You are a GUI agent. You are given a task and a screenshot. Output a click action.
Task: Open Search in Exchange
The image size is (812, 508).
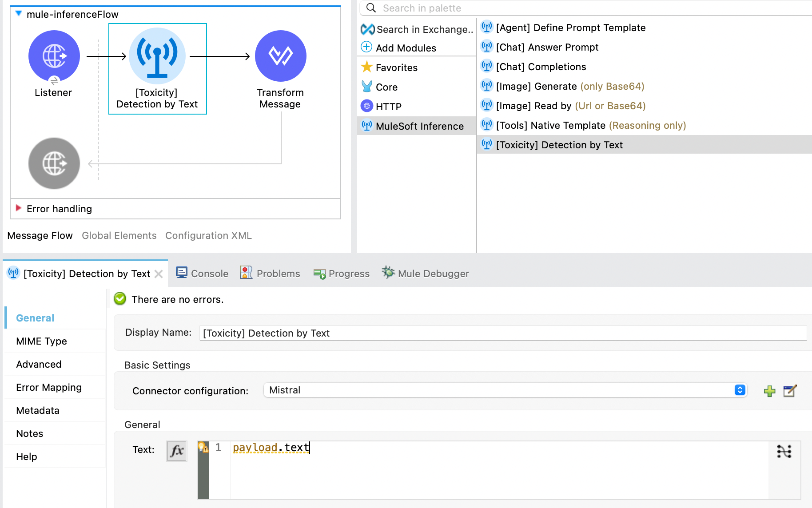(x=418, y=29)
